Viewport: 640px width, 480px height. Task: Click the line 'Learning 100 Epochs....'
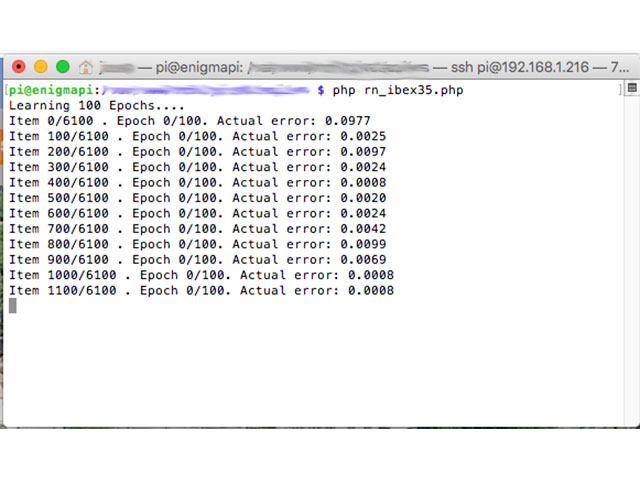[97, 106]
